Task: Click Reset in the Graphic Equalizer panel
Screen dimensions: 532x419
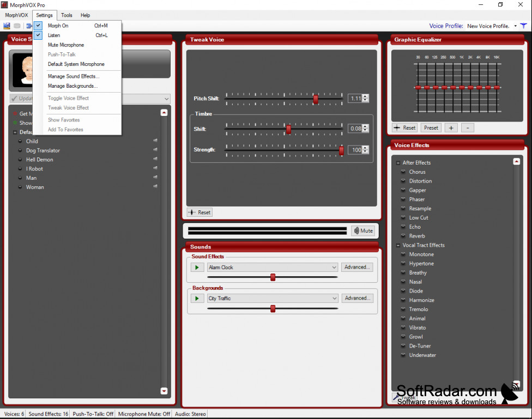Action: pos(404,128)
